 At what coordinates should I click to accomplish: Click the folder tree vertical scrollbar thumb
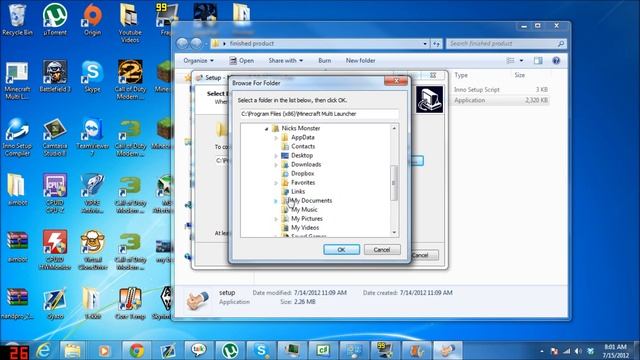tap(393, 183)
